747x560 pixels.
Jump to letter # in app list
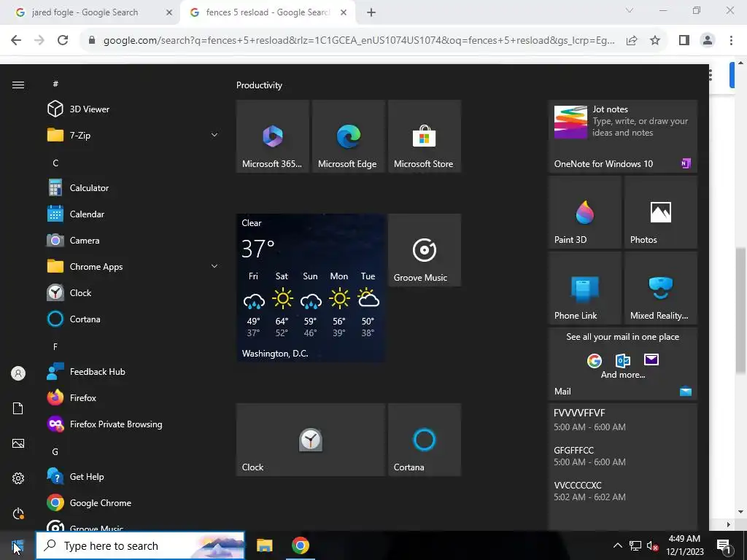pos(55,84)
